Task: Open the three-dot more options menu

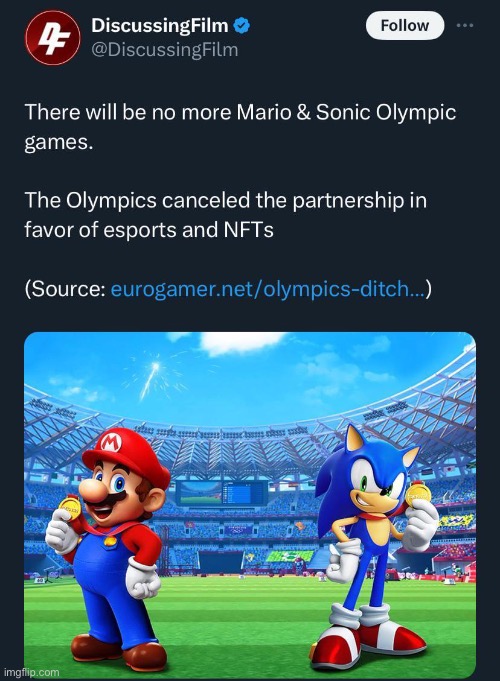Action: [465, 26]
